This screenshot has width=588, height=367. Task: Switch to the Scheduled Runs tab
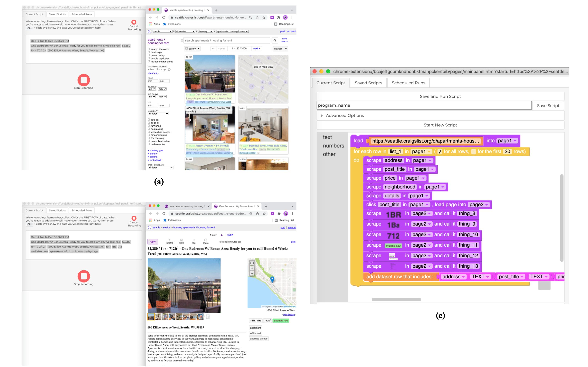click(408, 83)
